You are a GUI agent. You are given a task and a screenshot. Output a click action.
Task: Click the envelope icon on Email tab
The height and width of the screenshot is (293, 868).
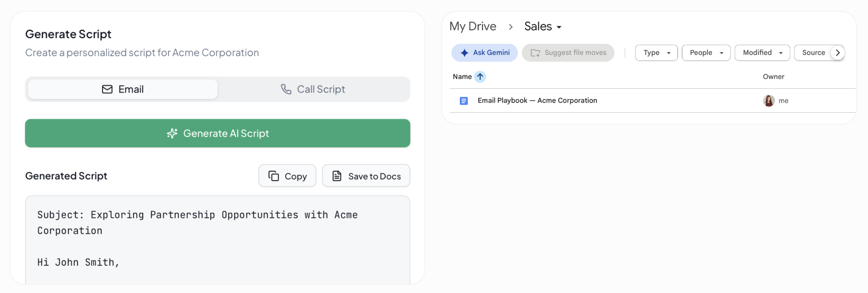[x=107, y=89]
